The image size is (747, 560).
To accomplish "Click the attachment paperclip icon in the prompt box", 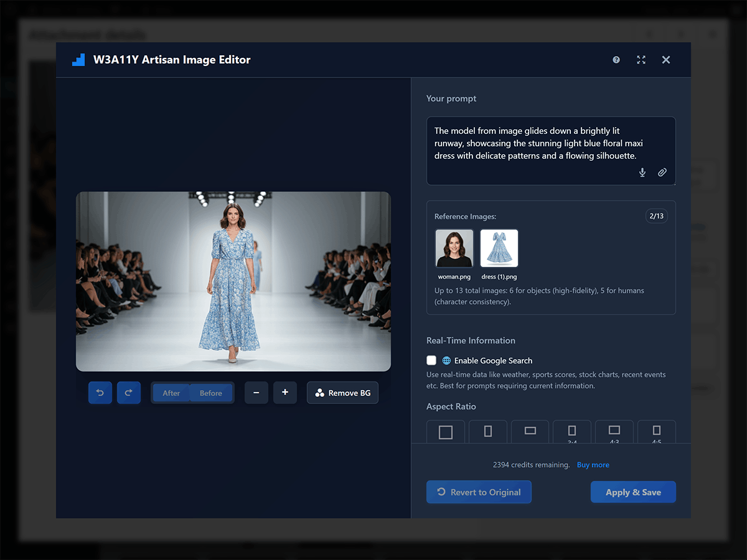I will (662, 172).
